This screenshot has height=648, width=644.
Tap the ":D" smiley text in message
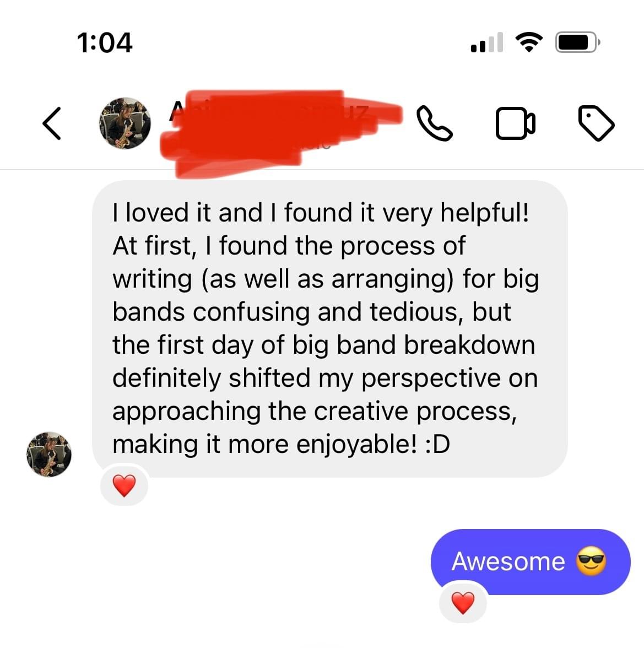437,445
